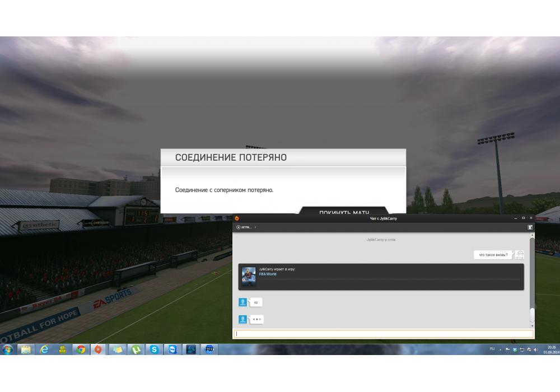Open the FIFA World game link
This screenshot has height=392, width=560.
(267, 274)
